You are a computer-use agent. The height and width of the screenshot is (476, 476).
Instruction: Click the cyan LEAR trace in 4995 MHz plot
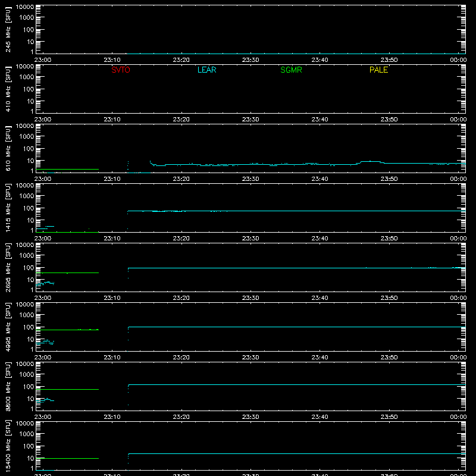click(x=296, y=327)
